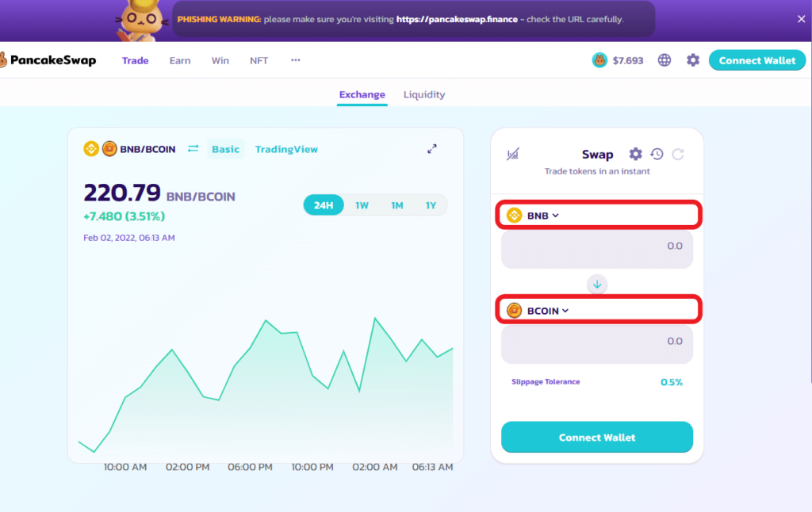Switch to the Exchange tab
This screenshot has height=512, width=812.
click(362, 95)
